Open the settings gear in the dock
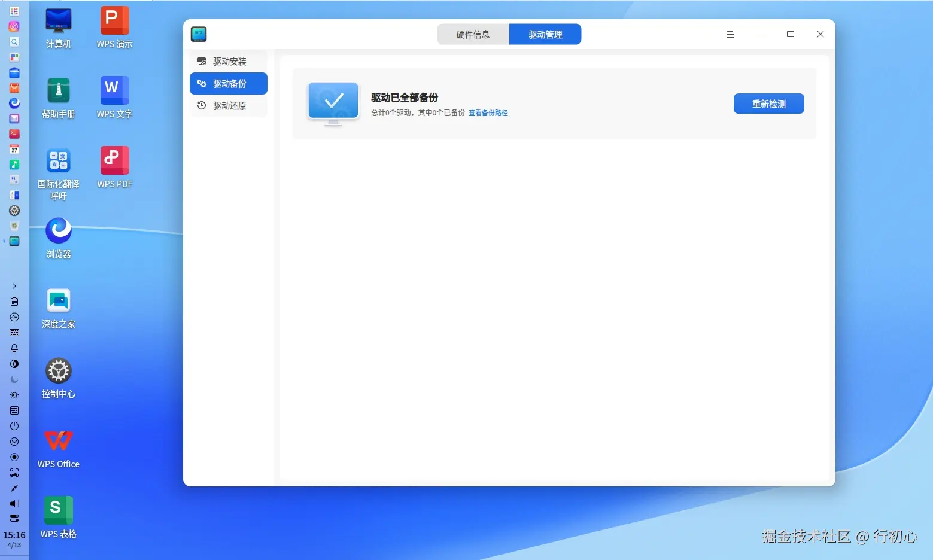This screenshot has height=560, width=933. click(14, 211)
